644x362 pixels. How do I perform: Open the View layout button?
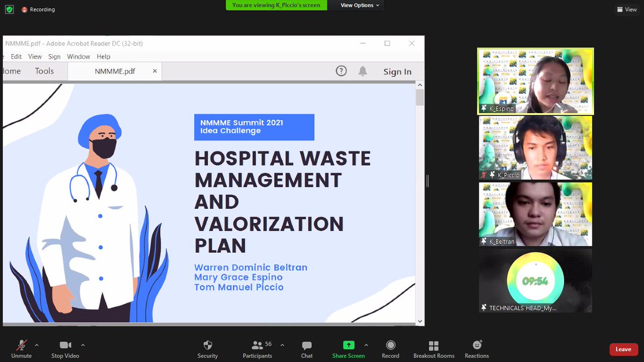click(627, 10)
